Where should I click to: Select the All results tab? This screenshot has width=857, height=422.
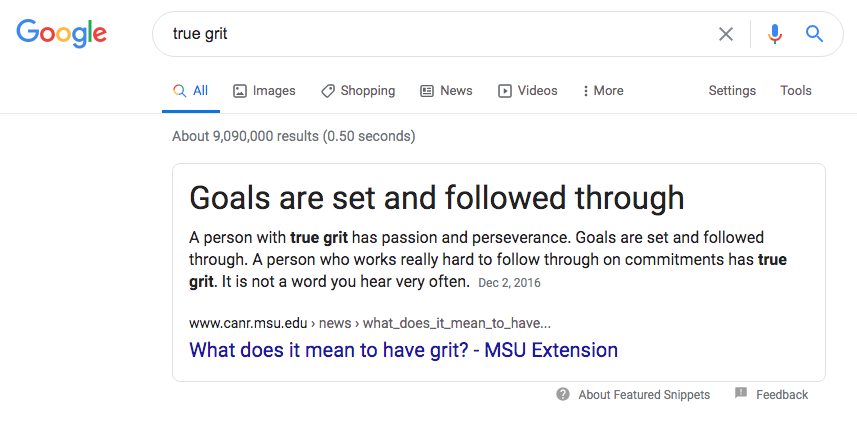coord(191,91)
